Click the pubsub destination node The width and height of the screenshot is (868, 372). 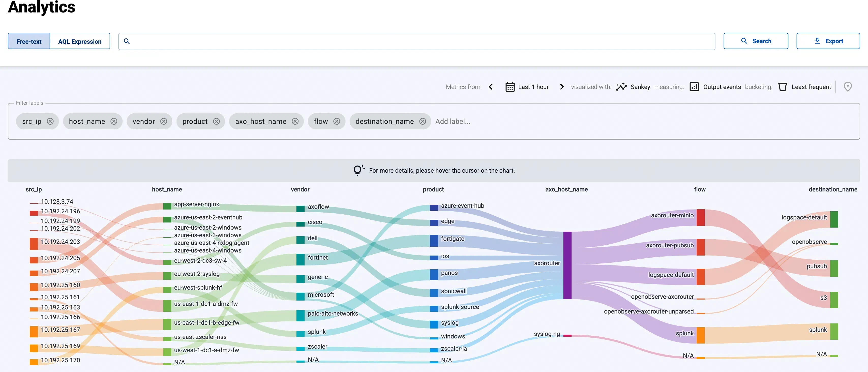pyautogui.click(x=834, y=269)
